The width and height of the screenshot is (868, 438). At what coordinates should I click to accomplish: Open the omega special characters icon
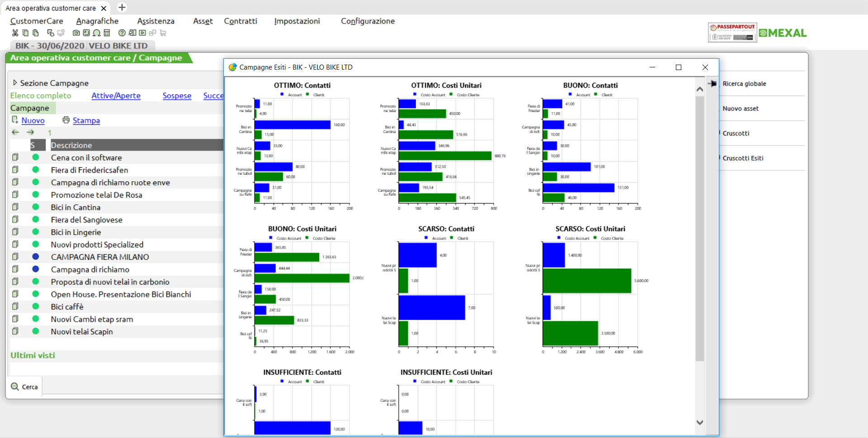(x=97, y=33)
